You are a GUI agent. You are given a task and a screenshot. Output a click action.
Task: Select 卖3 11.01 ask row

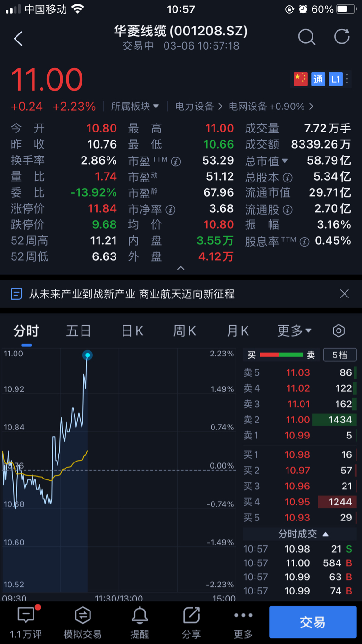coord(300,404)
